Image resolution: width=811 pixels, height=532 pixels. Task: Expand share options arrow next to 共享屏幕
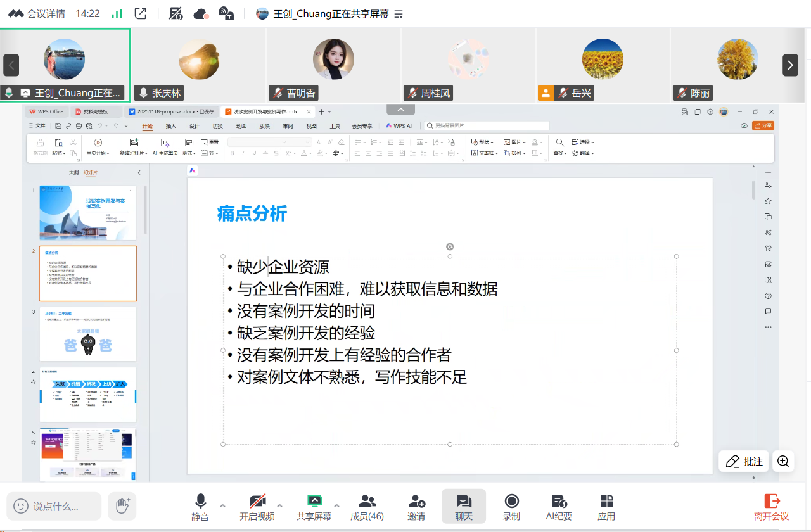point(336,505)
